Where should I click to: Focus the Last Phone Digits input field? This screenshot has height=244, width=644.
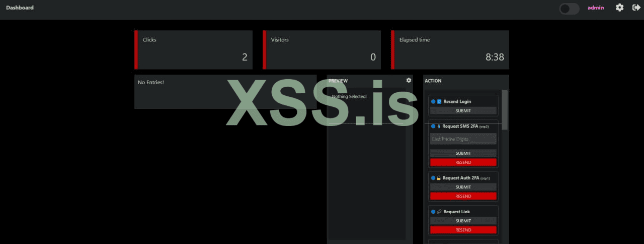point(463,139)
